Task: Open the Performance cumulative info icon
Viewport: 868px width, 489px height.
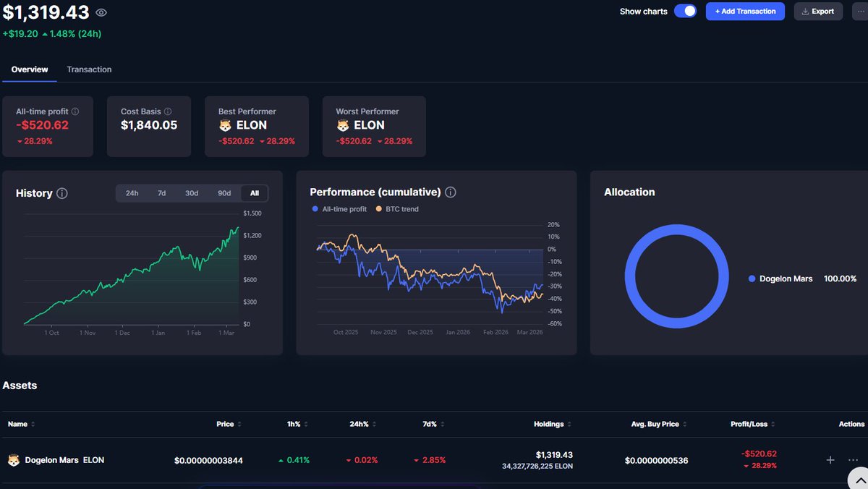Action: click(451, 192)
